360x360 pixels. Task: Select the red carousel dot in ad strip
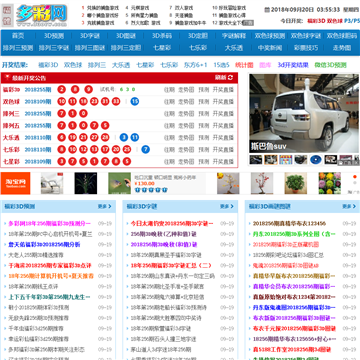(355, 177)
